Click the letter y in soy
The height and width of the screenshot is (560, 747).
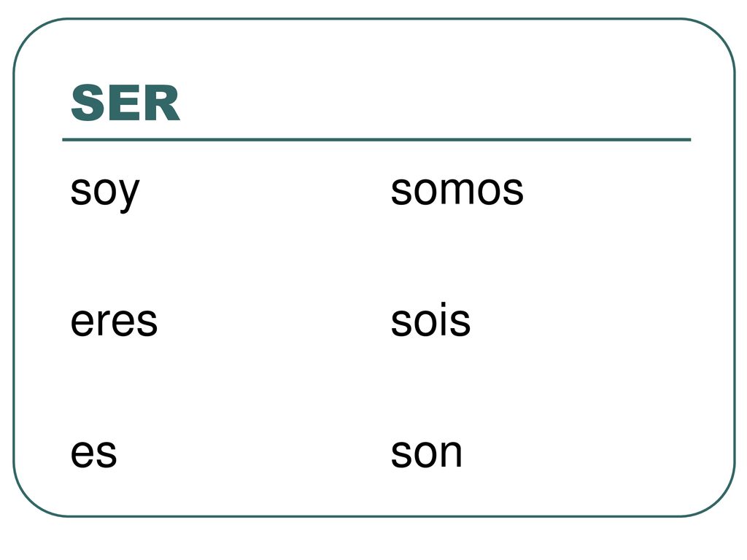pyautogui.click(x=127, y=195)
